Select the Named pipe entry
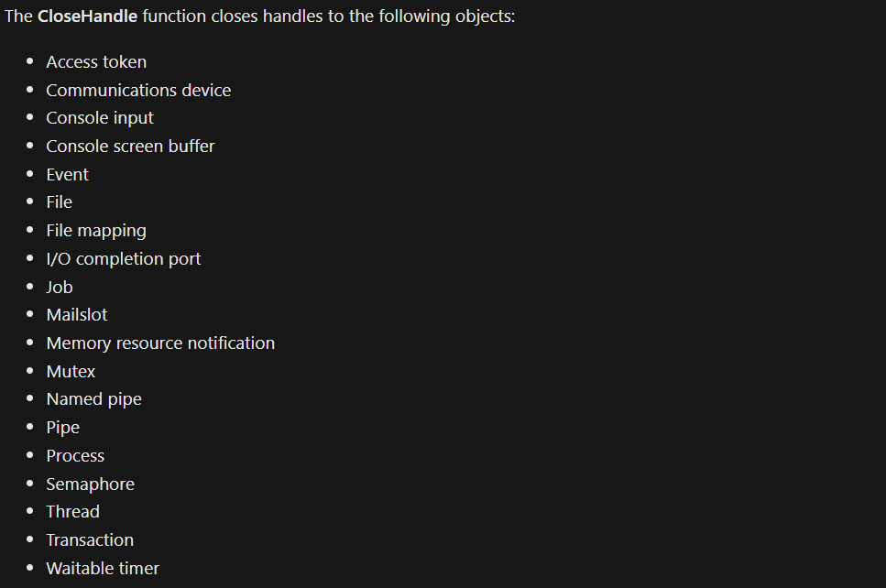The image size is (886, 588). [93, 398]
